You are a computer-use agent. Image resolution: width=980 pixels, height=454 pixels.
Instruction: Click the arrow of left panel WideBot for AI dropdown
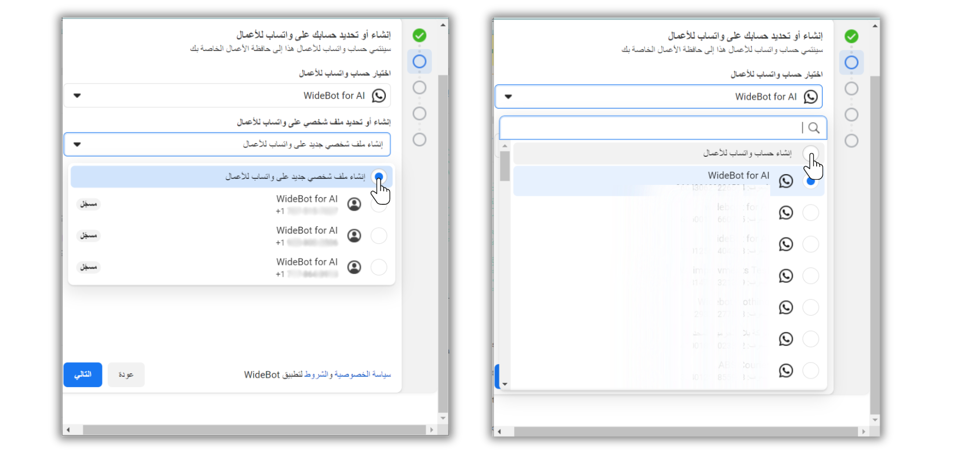click(77, 95)
